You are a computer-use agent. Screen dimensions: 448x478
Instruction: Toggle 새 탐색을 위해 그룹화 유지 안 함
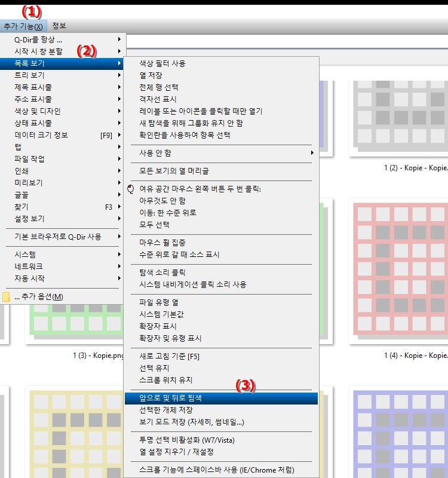coord(221,123)
